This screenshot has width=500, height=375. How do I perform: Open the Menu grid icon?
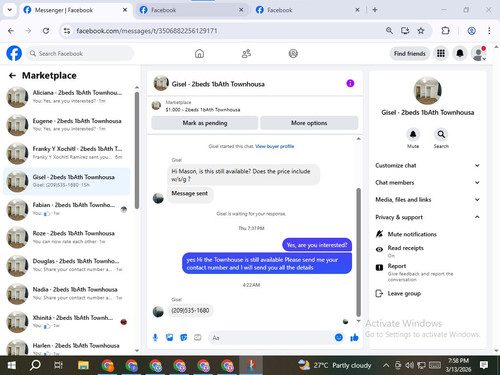pyautogui.click(x=441, y=53)
